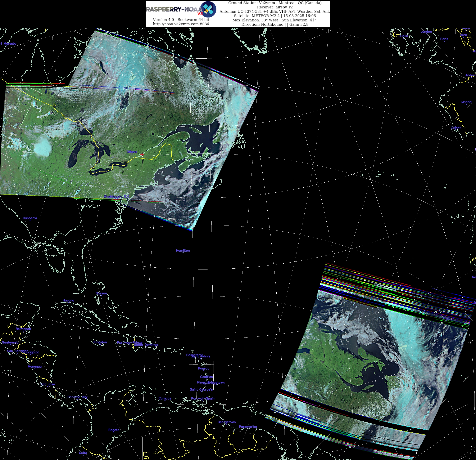
Task: Select the 'Version 4.0 - Bookworm 64-bit' text
Action: [x=181, y=19]
